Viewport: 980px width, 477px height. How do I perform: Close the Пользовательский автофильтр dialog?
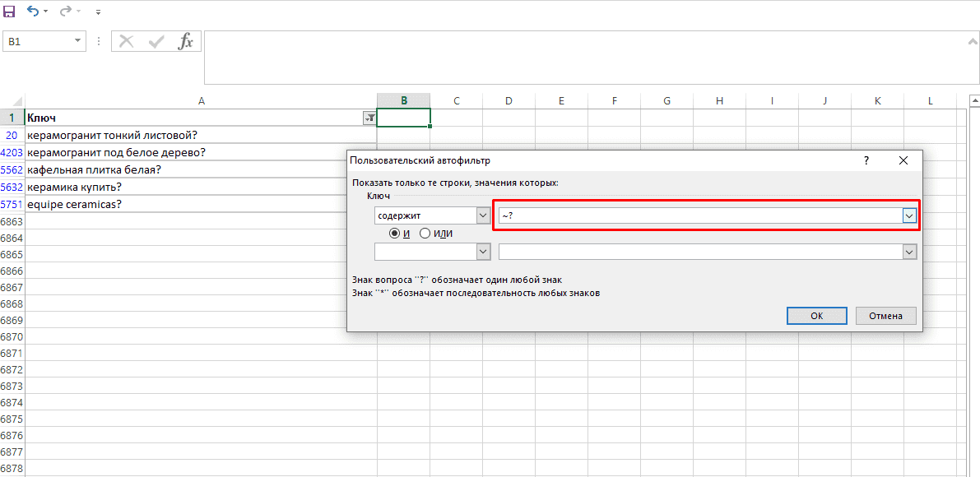[x=903, y=160]
